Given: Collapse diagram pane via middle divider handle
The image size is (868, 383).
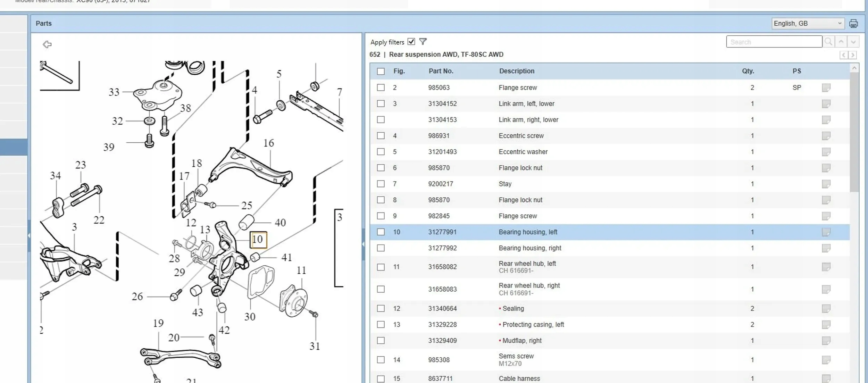Looking at the screenshot, I should point(363,244).
